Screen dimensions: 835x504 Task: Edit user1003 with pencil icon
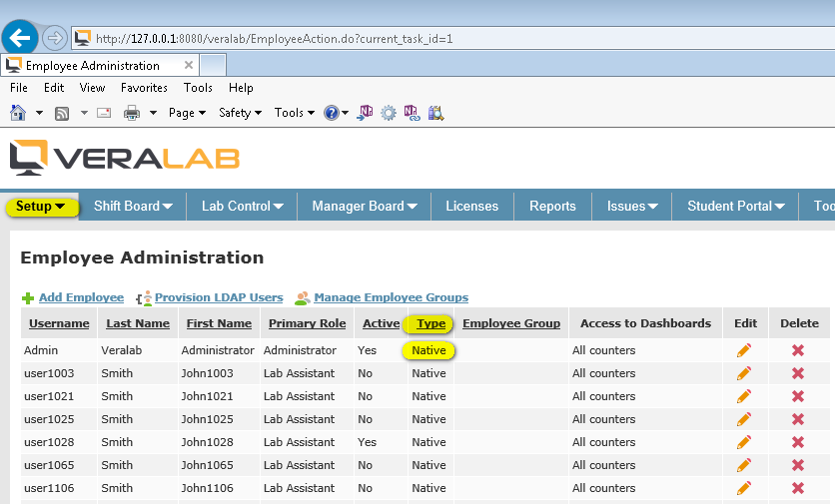744,373
